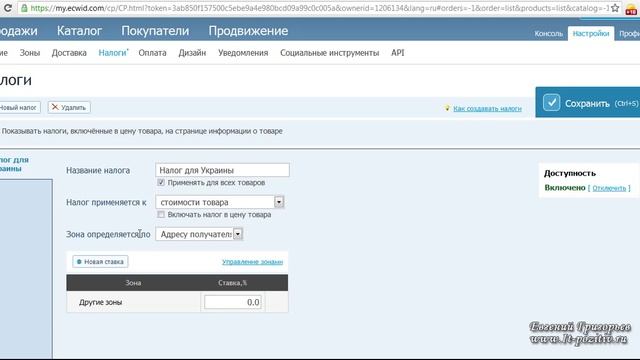Click the browser address bar URL
640x360 pixels.
(x=319, y=8)
